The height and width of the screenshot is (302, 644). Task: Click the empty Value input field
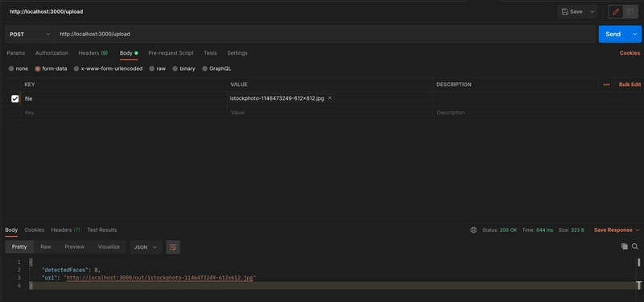coord(330,113)
